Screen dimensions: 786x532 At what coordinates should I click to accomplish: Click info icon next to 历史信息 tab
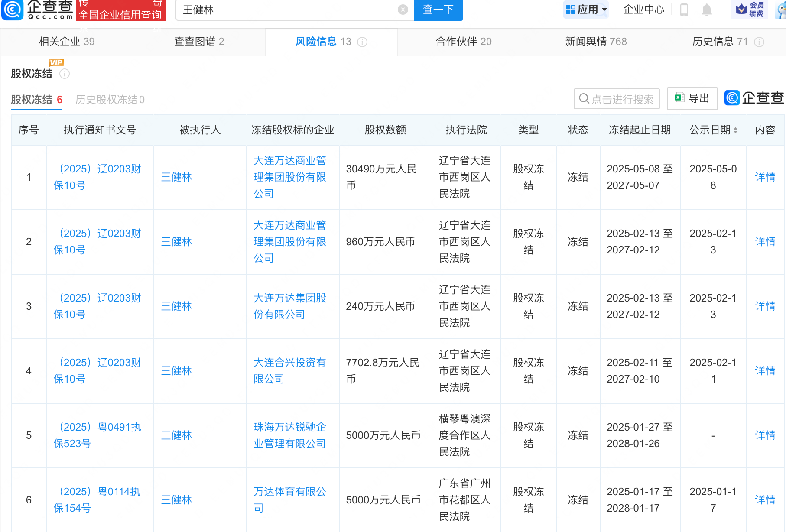point(759,42)
